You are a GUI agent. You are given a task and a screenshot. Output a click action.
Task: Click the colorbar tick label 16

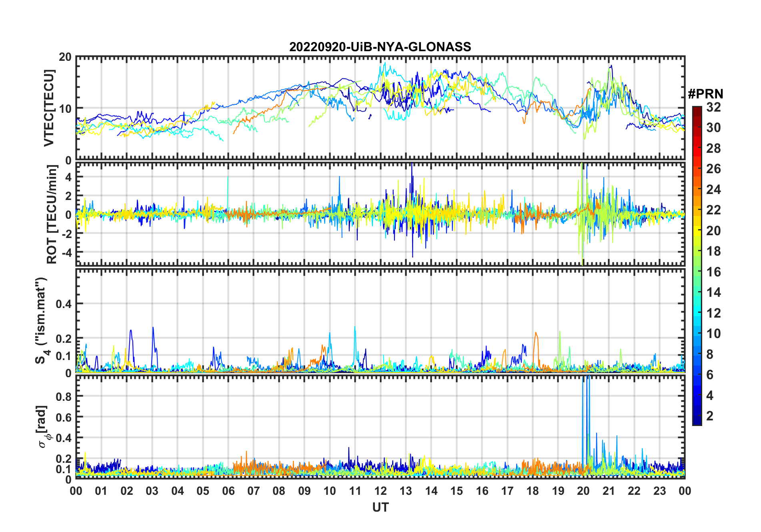click(x=713, y=272)
